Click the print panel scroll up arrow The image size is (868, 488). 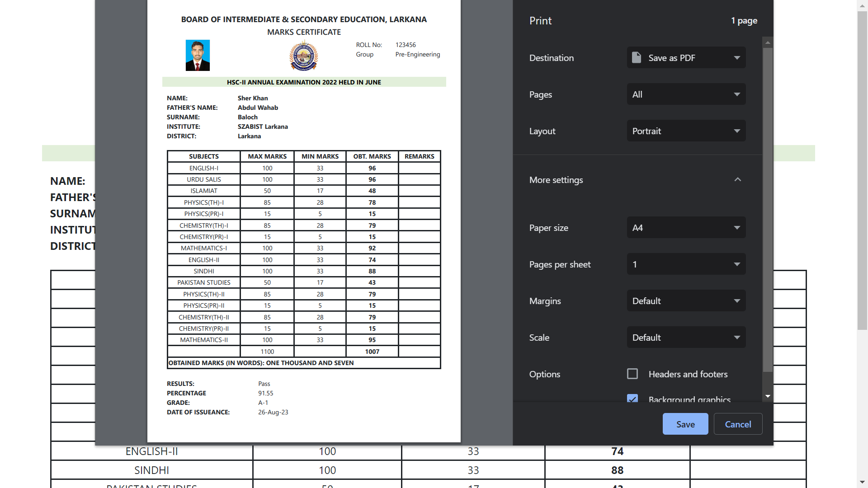pos(767,42)
